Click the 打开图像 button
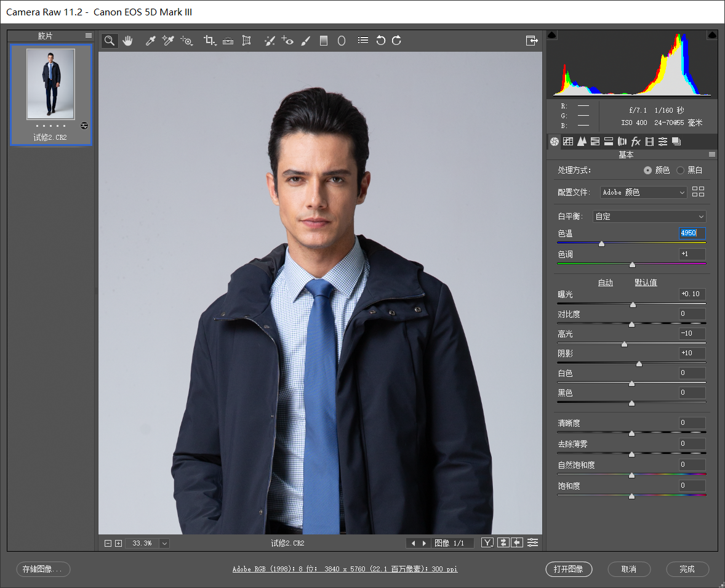 pos(569,569)
